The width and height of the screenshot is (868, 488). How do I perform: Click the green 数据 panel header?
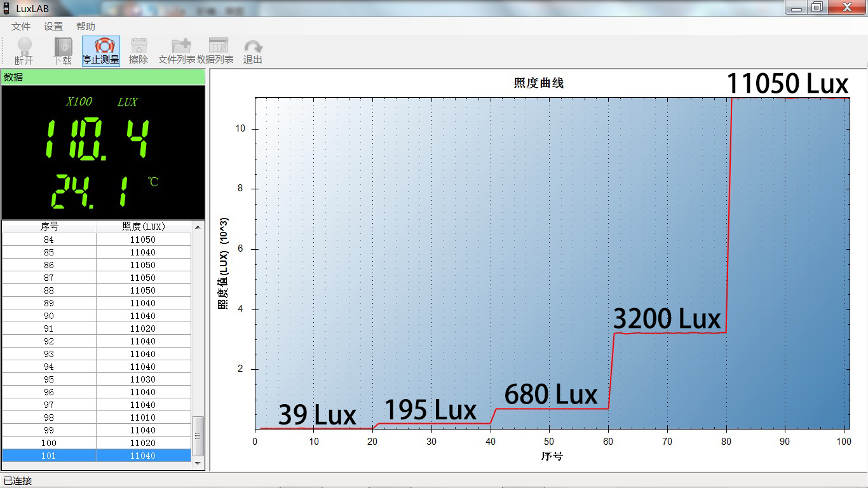[103, 77]
